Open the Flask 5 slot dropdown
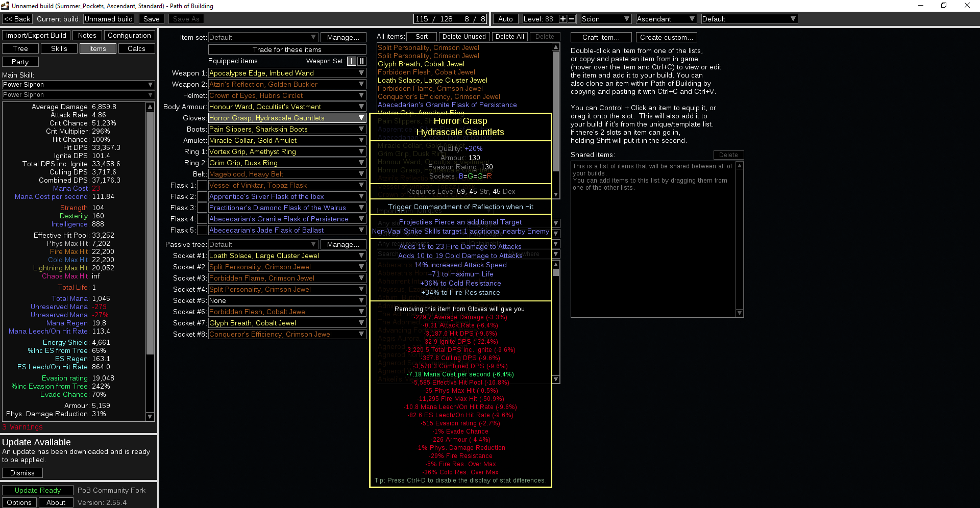The height and width of the screenshot is (508, 980). click(x=287, y=231)
